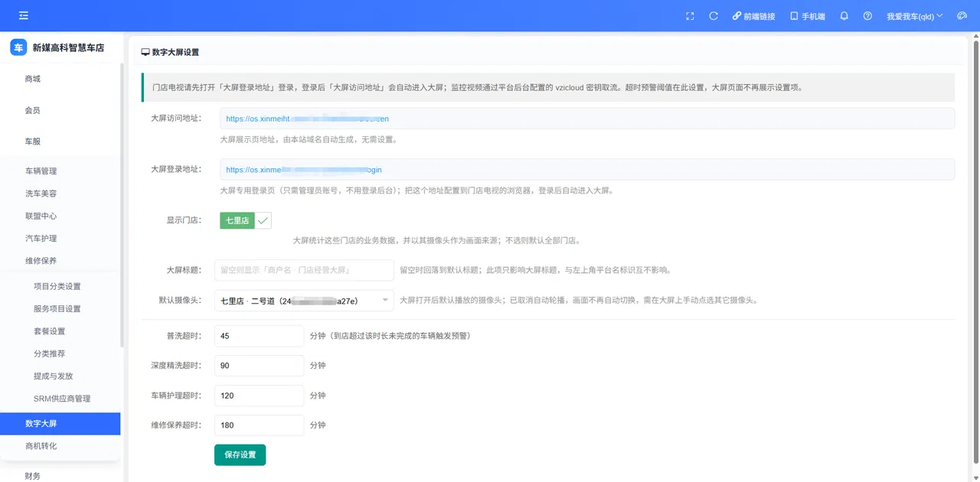Toggle the 七里店 checkmark box

tap(263, 220)
